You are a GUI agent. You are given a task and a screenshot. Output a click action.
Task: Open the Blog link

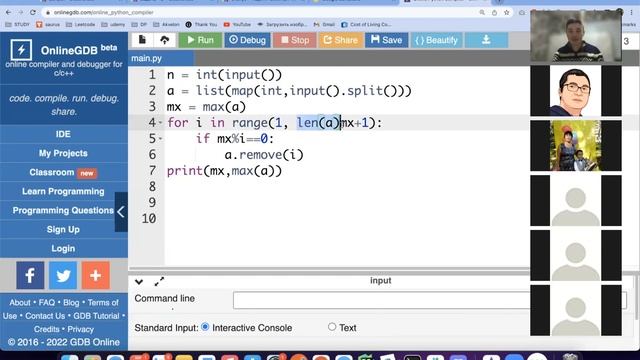click(71, 302)
